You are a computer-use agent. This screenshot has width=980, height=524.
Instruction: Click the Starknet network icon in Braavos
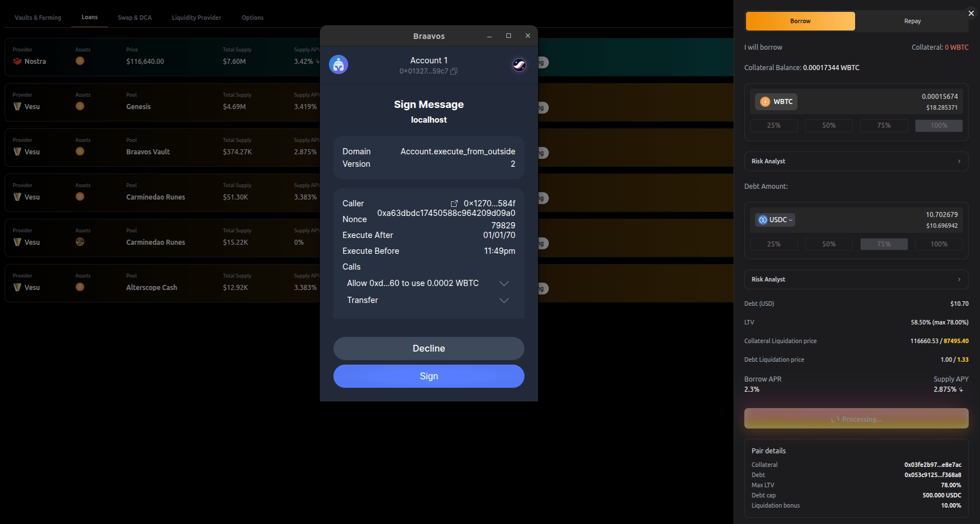519,65
